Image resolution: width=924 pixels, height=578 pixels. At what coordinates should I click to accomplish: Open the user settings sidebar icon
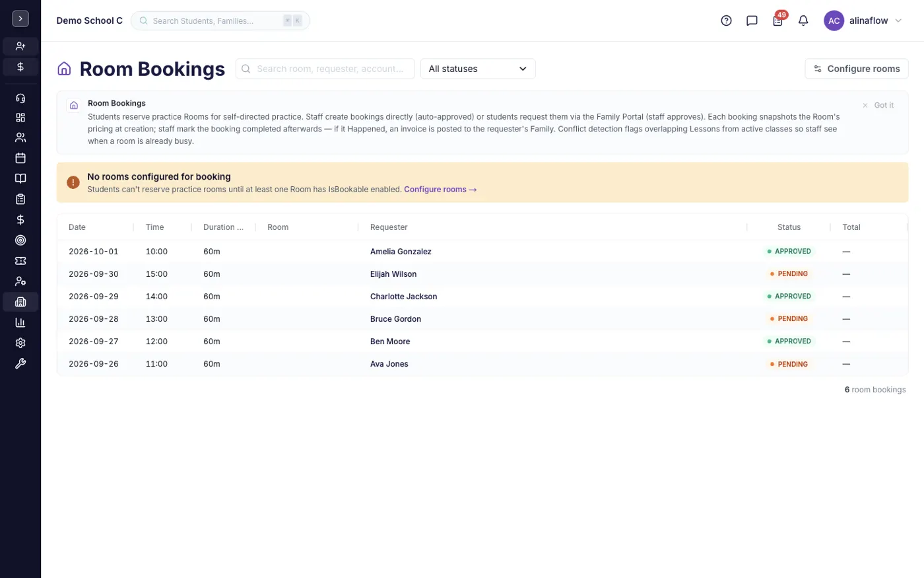tap(20, 281)
